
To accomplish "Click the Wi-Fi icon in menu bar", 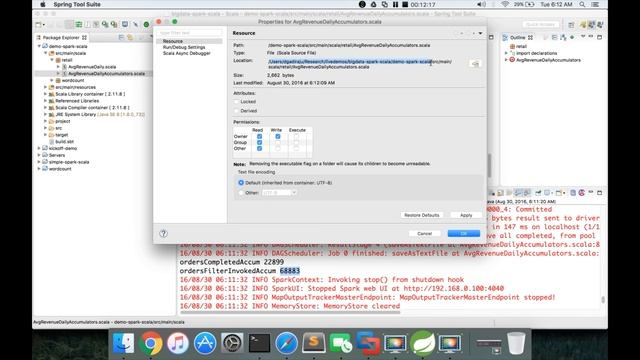I will pyautogui.click(x=505, y=4).
